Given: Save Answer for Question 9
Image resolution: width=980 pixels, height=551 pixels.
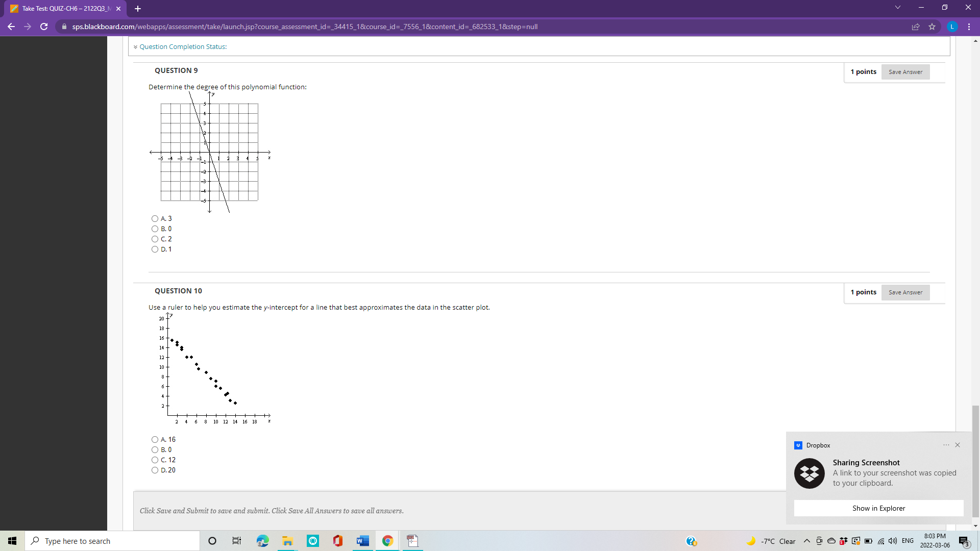Looking at the screenshot, I should 905,72.
